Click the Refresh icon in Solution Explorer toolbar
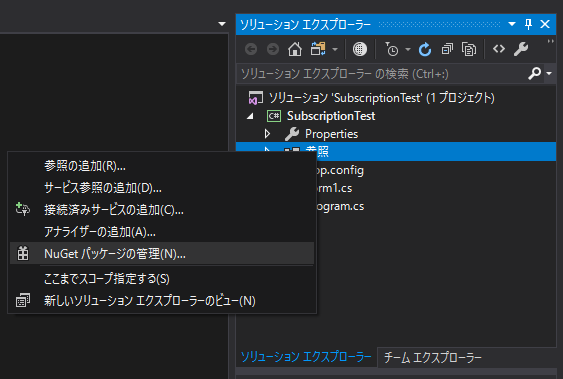The image size is (563, 379). [x=425, y=49]
